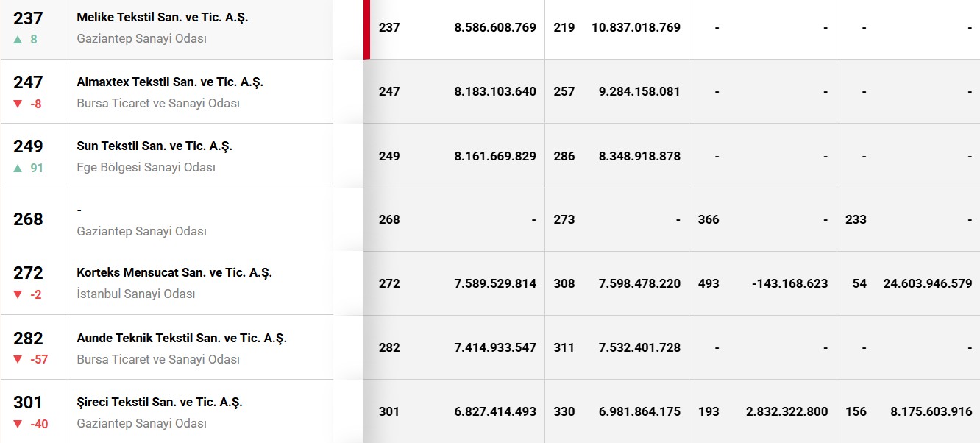Viewport: 980px width, 443px height.
Task: Click İstanbul Sanayi Odası under Korteks
Action: (x=136, y=294)
